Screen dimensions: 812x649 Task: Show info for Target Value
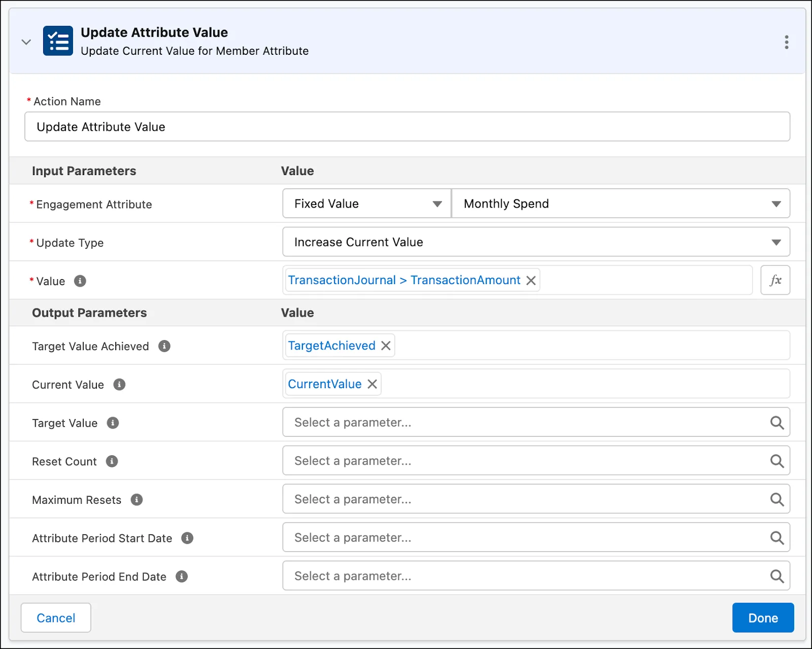pos(113,423)
